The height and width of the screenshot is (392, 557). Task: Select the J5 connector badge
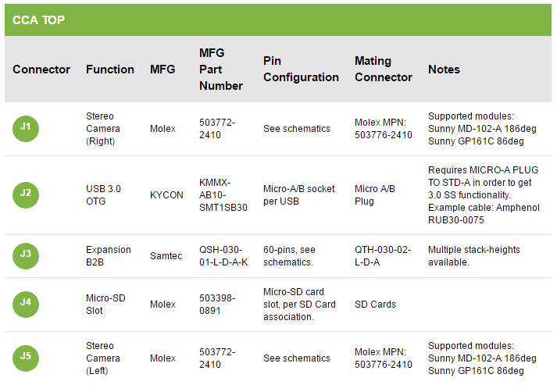(x=26, y=358)
